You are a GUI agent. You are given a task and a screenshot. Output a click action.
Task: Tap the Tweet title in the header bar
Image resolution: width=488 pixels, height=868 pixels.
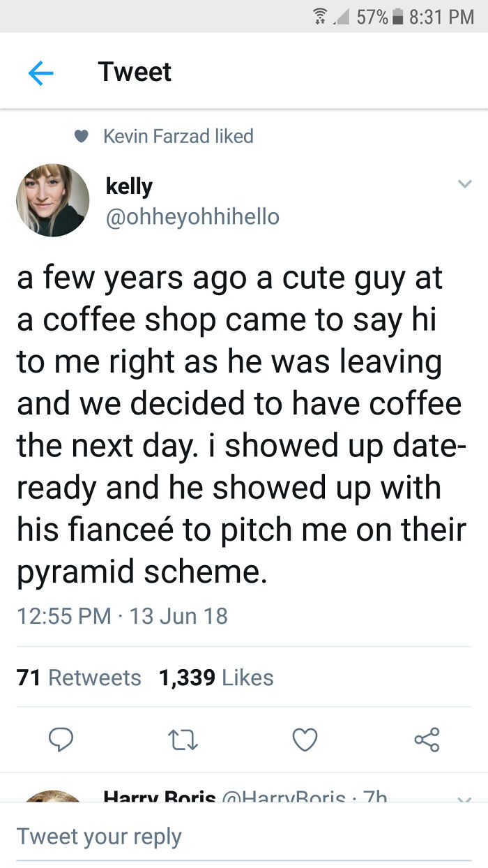135,72
